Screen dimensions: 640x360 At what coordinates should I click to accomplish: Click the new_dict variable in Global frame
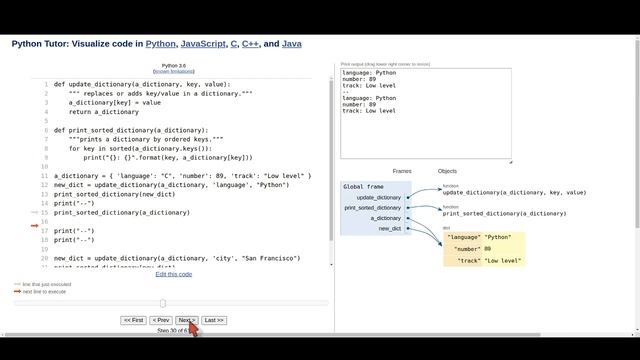pos(390,229)
